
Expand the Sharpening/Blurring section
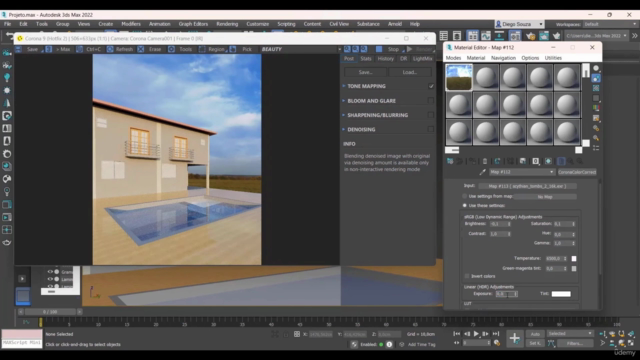click(x=344, y=115)
